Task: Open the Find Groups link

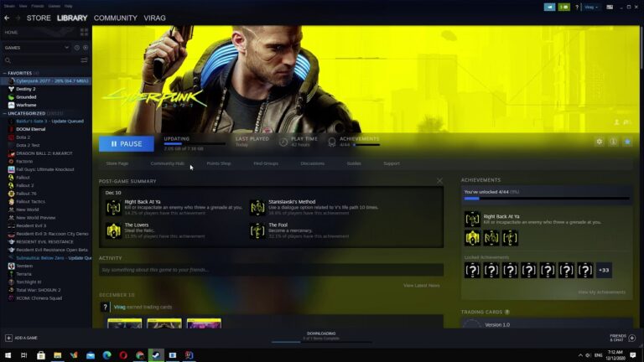Action: click(x=266, y=163)
